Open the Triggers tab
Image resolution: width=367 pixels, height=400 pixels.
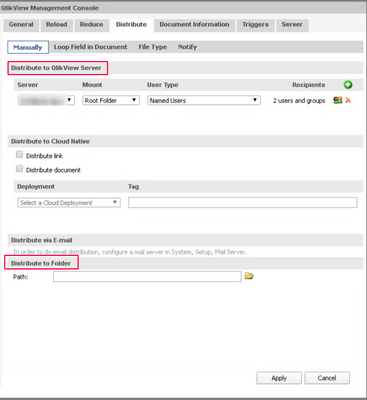point(255,25)
